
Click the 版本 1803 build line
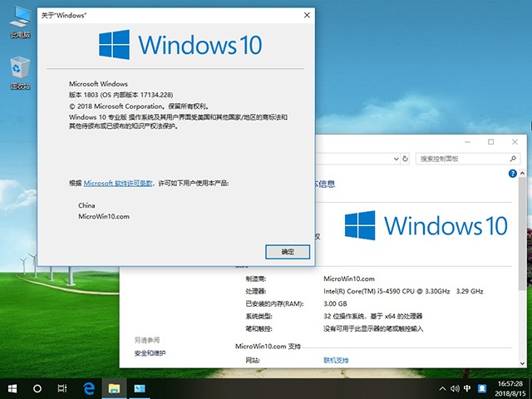click(x=121, y=95)
